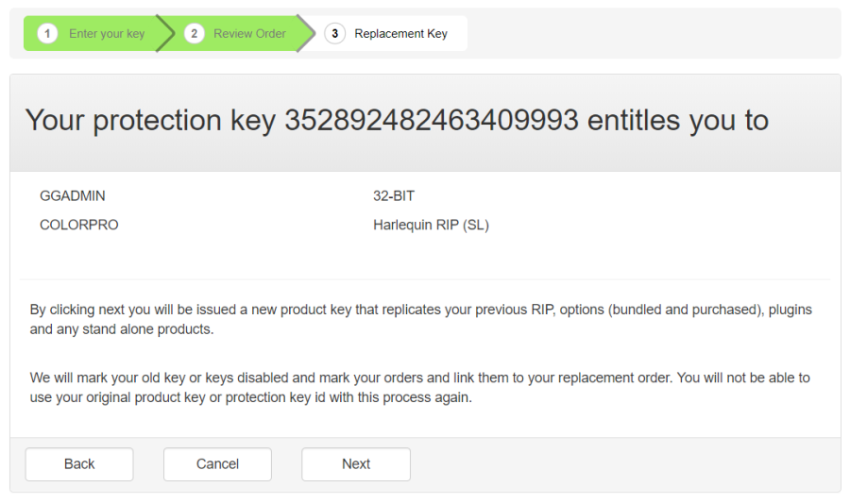Image resolution: width=850 pixels, height=504 pixels.
Task: Click Next to issue replacement key
Action: coord(356,463)
